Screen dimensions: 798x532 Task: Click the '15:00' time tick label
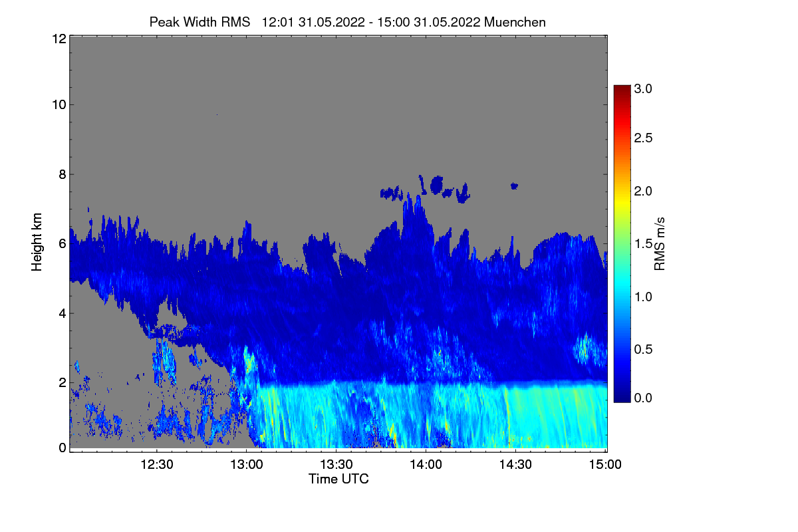pos(605,465)
